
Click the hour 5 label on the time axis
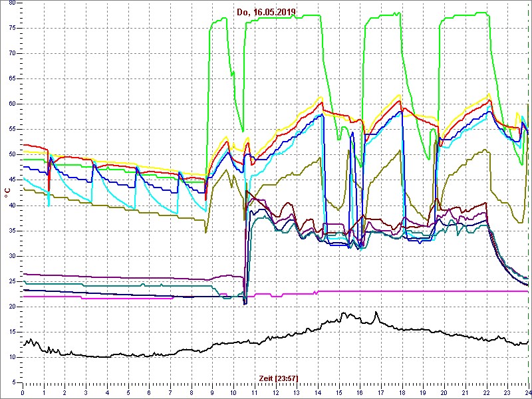click(128, 394)
